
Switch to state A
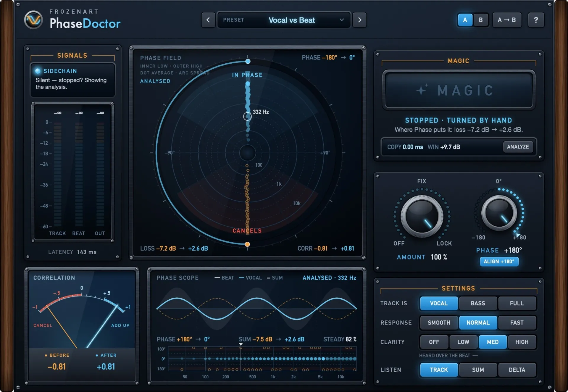click(x=465, y=20)
